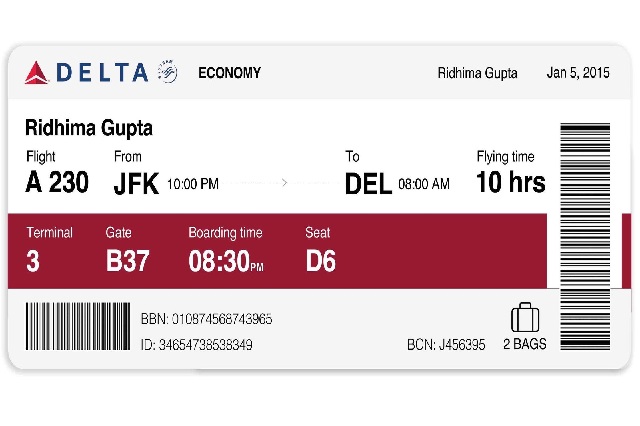
Task: Click the 2 BAGS label
Action: 524,344
